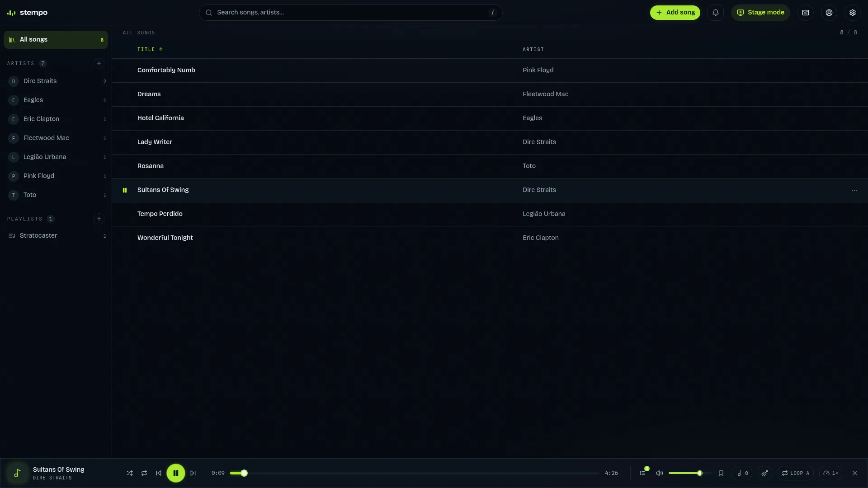Sort by the TITLE column header
The height and width of the screenshot is (488, 868).
click(150, 49)
